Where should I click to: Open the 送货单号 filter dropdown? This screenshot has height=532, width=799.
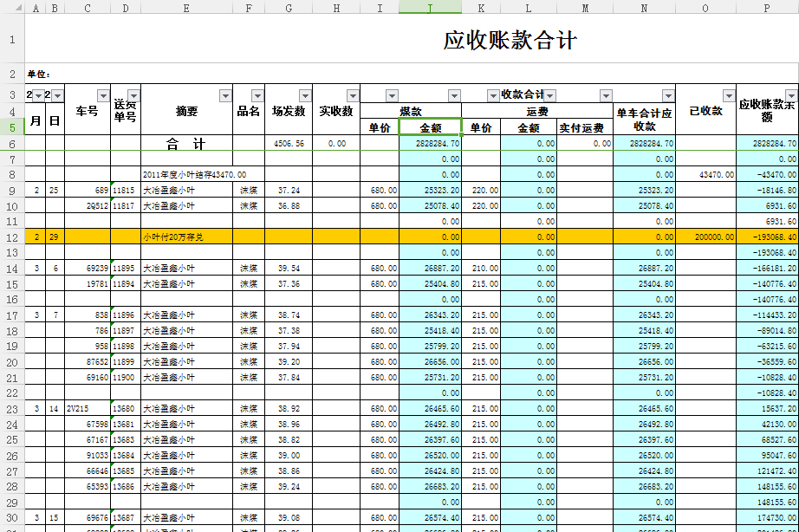tap(133, 95)
